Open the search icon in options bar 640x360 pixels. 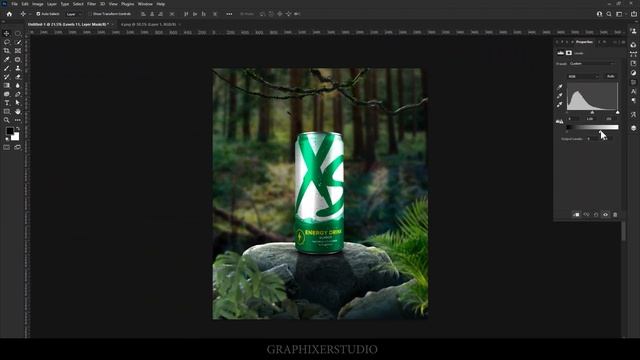[x=609, y=14]
